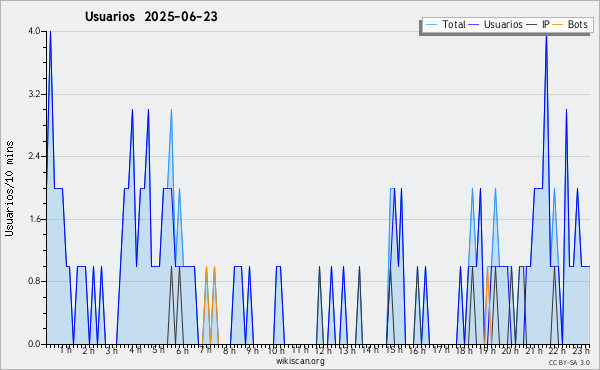This screenshot has height=370, width=600.
Task: Click the 'Bots' legend label
Action: click(577, 24)
